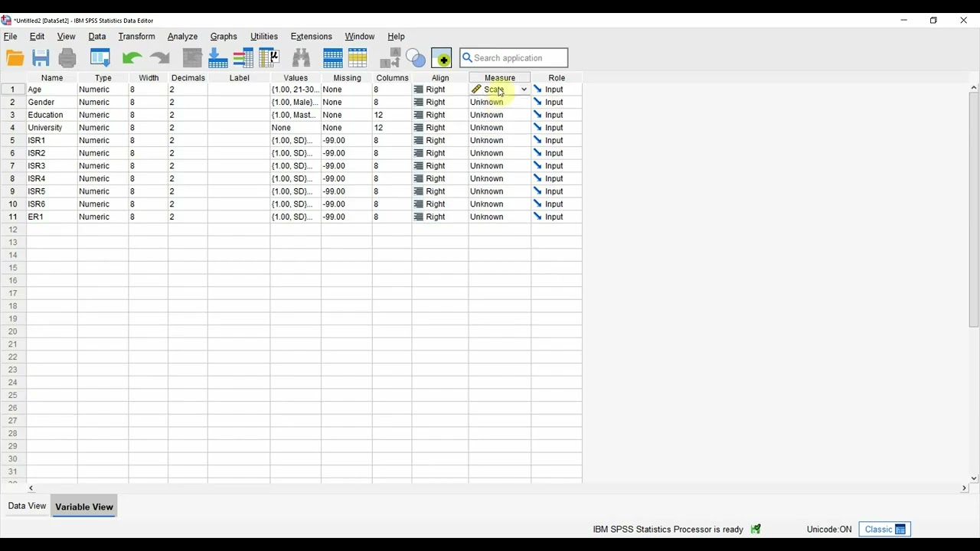Click the Missing column header

tap(347, 78)
